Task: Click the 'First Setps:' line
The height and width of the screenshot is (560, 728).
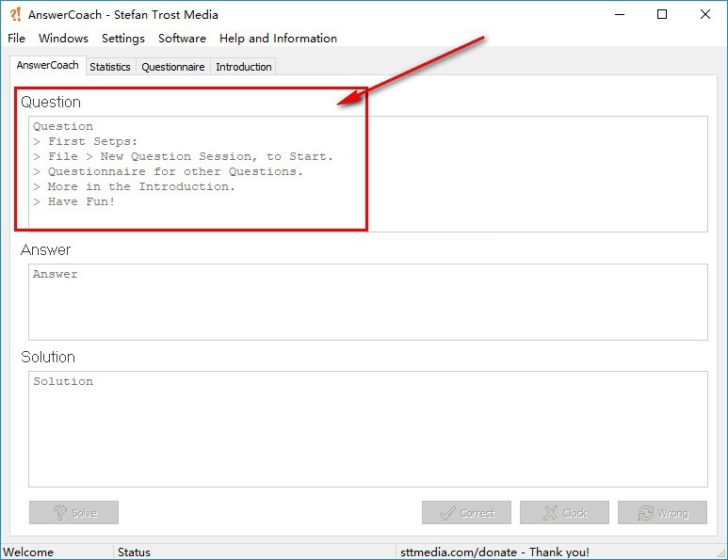Action: pos(86,141)
